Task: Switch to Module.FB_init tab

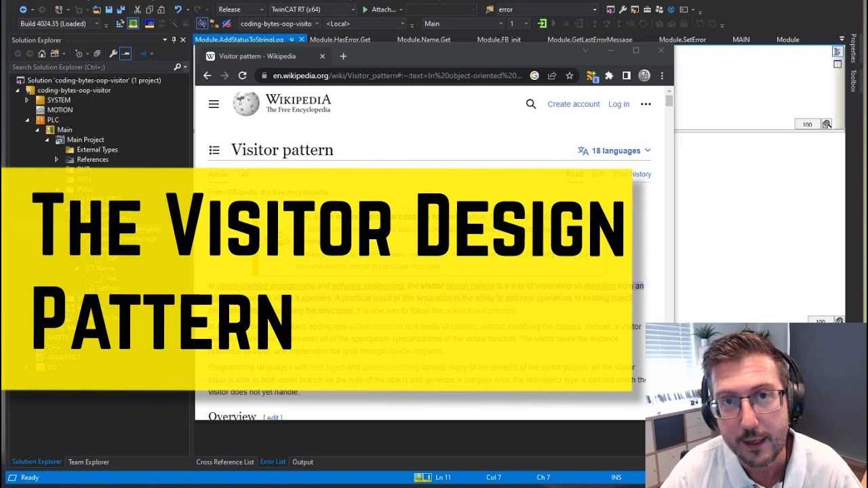Action: (x=498, y=39)
